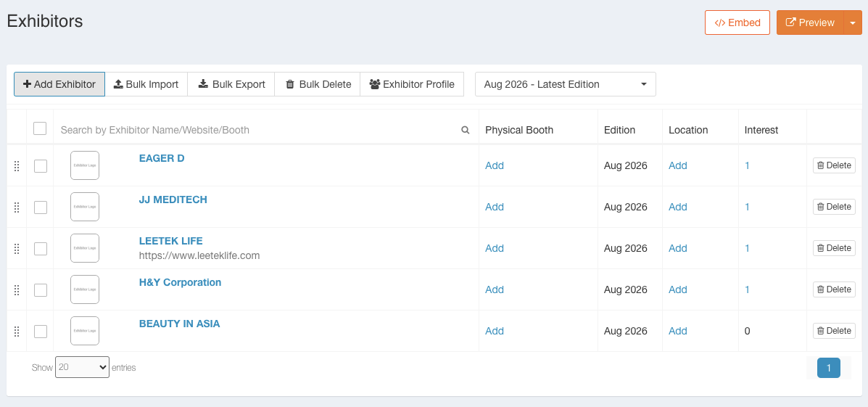Add a physical booth for BEAUTY IN ASIA
Screen dimensions: 868x407
click(x=495, y=331)
